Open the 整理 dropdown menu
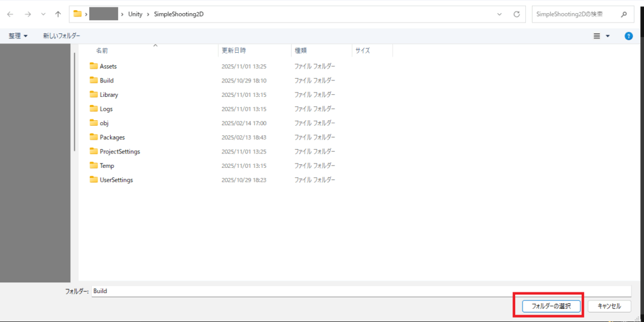 (x=18, y=36)
